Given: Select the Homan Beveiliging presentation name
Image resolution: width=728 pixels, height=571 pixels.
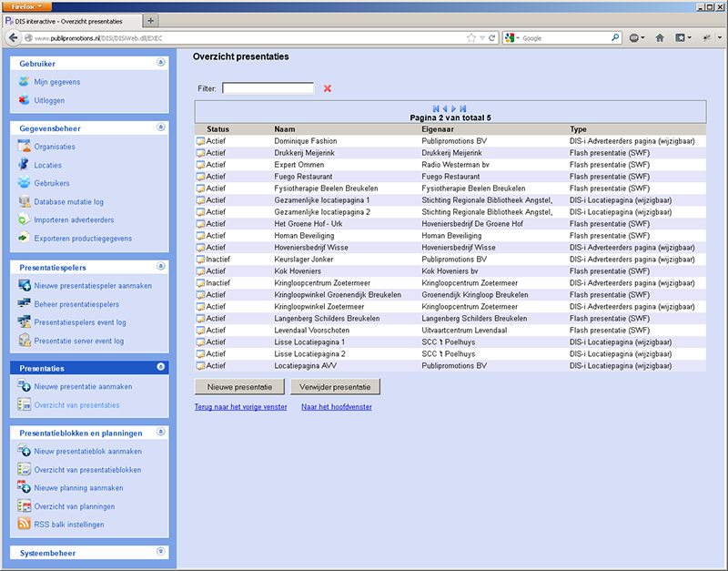Looking at the screenshot, I should tap(304, 236).
